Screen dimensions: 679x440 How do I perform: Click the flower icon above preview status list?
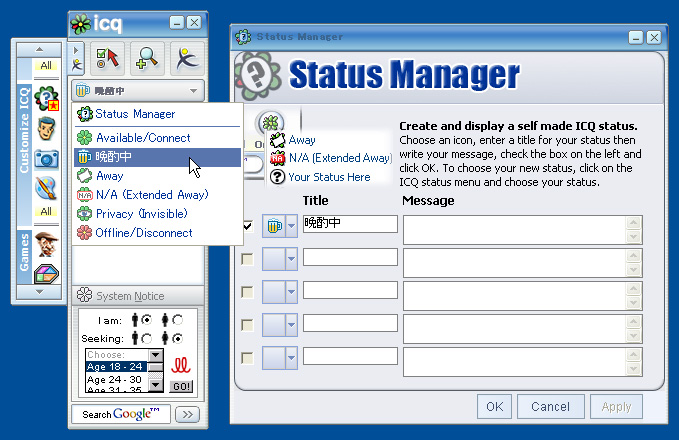pos(271,123)
